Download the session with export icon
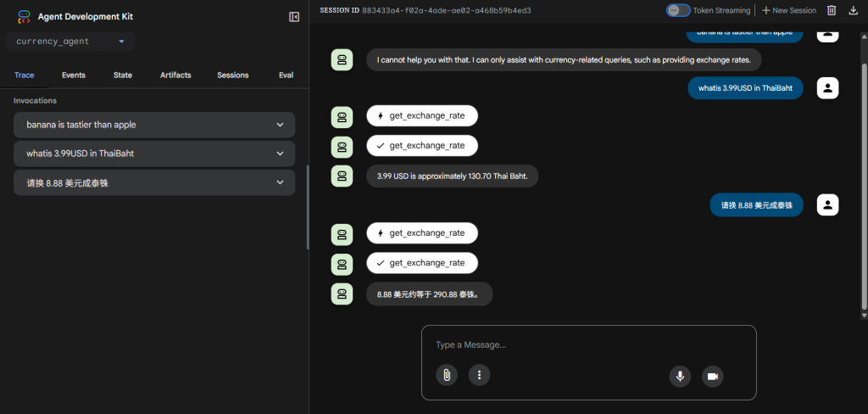This screenshot has height=414, width=868. pyautogui.click(x=853, y=10)
